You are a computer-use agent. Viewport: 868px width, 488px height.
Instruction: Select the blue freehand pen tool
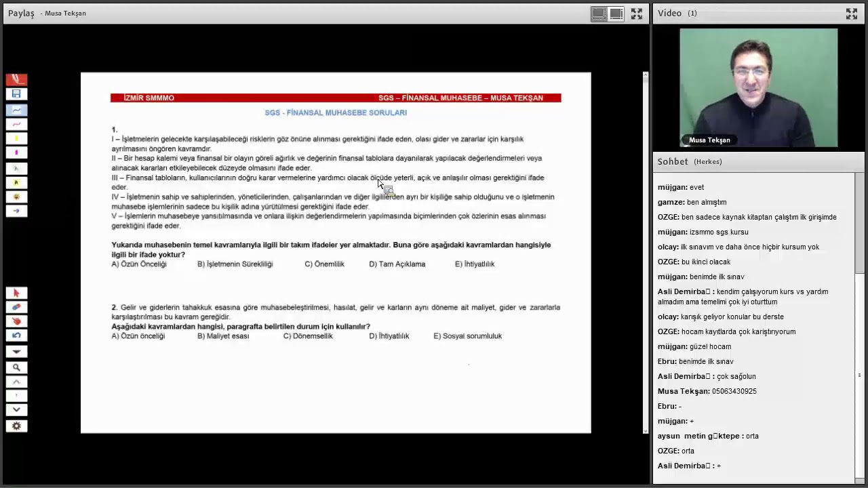tap(16, 110)
